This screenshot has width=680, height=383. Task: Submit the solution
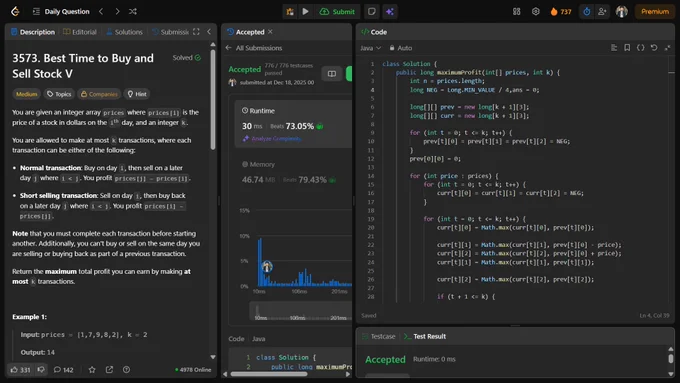point(337,12)
